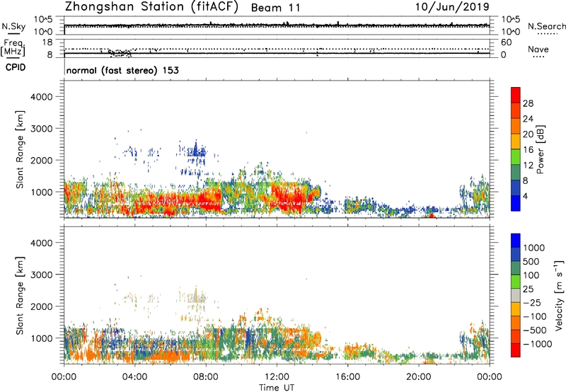The image size is (566, 392).
Task: Click frequency axis value "18"
Action: click(x=47, y=42)
